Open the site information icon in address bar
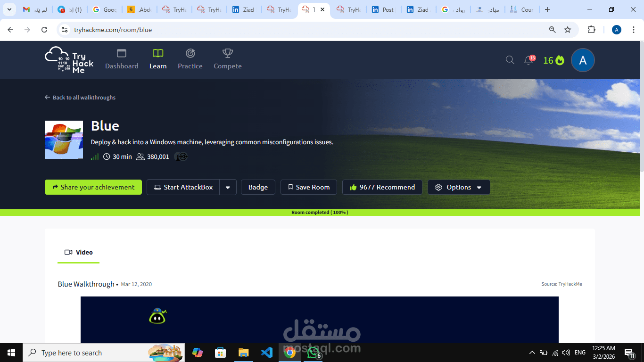 [x=65, y=30]
